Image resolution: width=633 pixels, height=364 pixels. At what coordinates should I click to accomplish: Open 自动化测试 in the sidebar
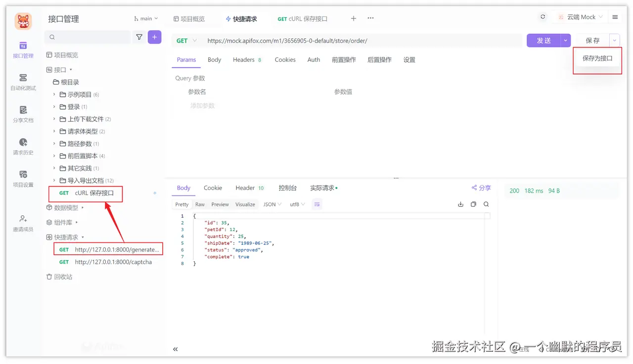click(x=23, y=82)
